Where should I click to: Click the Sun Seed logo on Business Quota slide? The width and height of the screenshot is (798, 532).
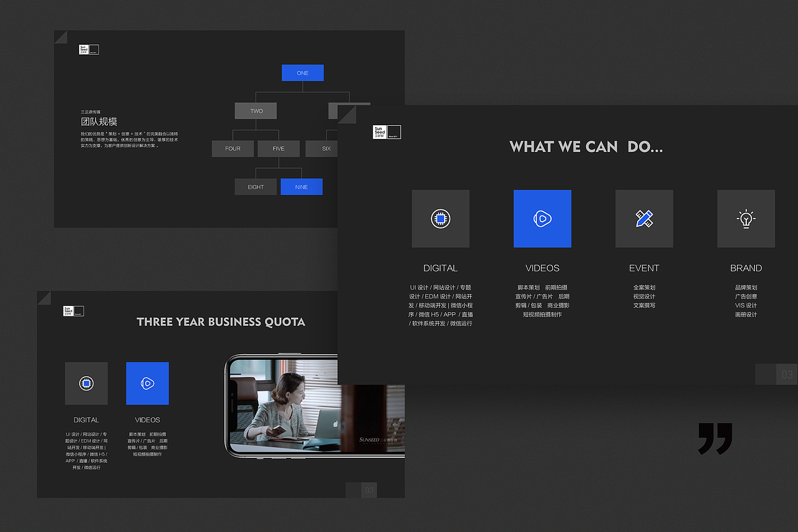tap(74, 311)
